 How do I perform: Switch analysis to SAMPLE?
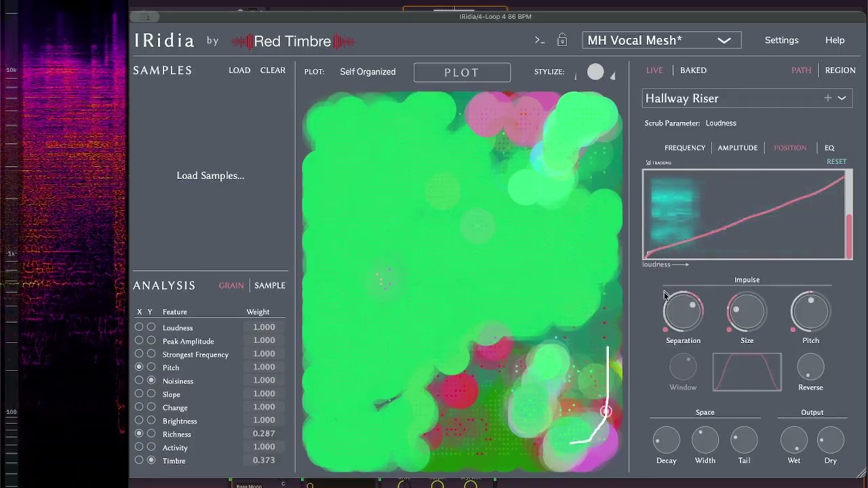tap(270, 285)
